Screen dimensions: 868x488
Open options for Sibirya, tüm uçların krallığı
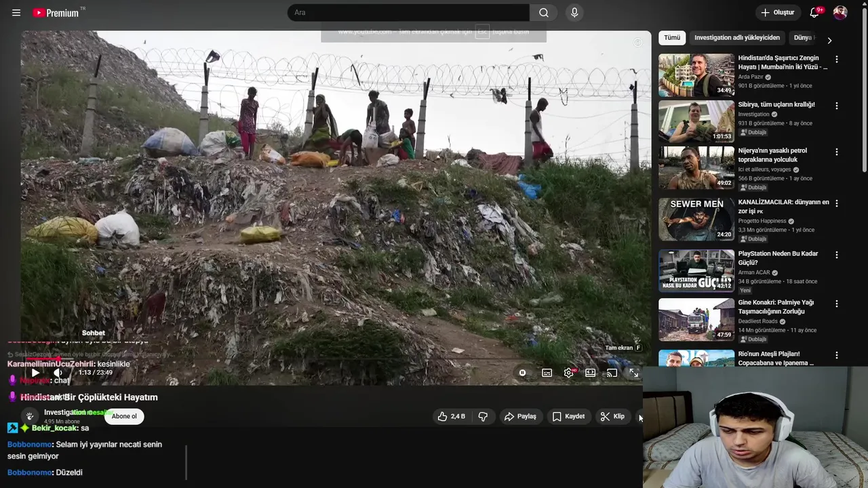click(837, 106)
